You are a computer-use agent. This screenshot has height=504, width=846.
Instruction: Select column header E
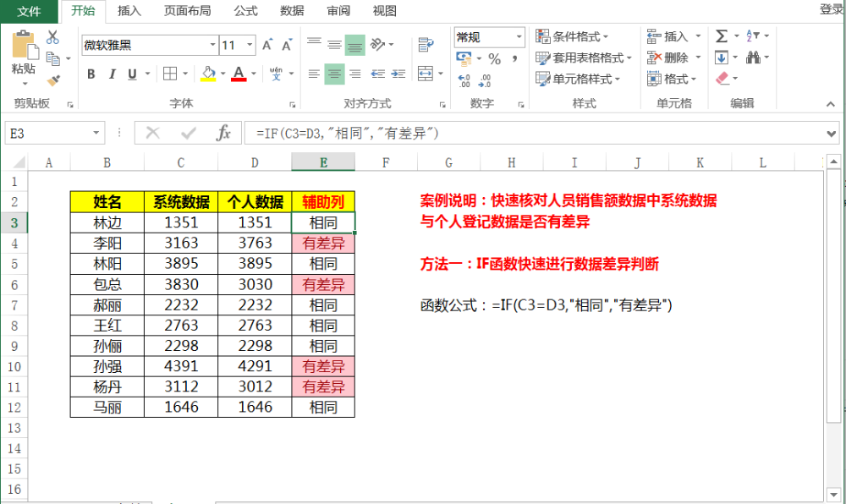[323, 162]
